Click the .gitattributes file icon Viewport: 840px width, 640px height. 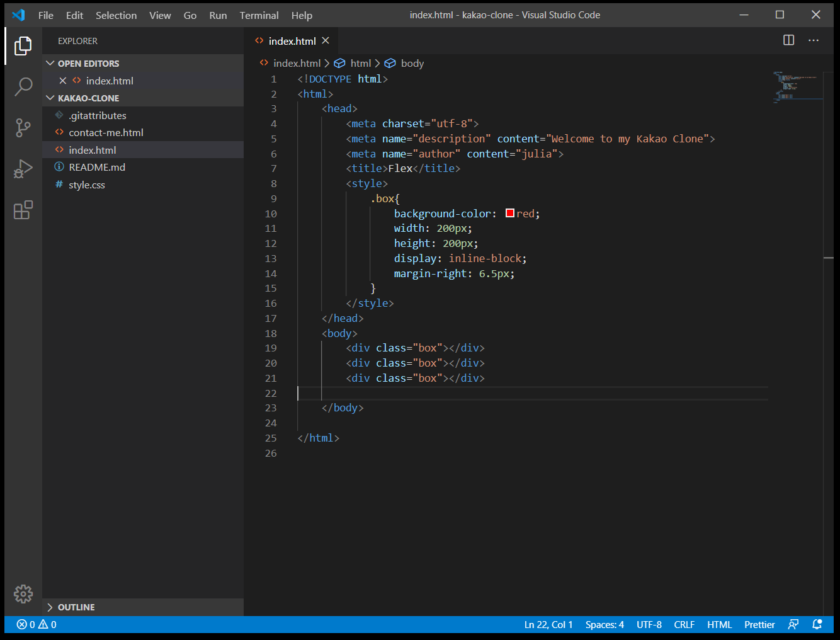[59, 115]
